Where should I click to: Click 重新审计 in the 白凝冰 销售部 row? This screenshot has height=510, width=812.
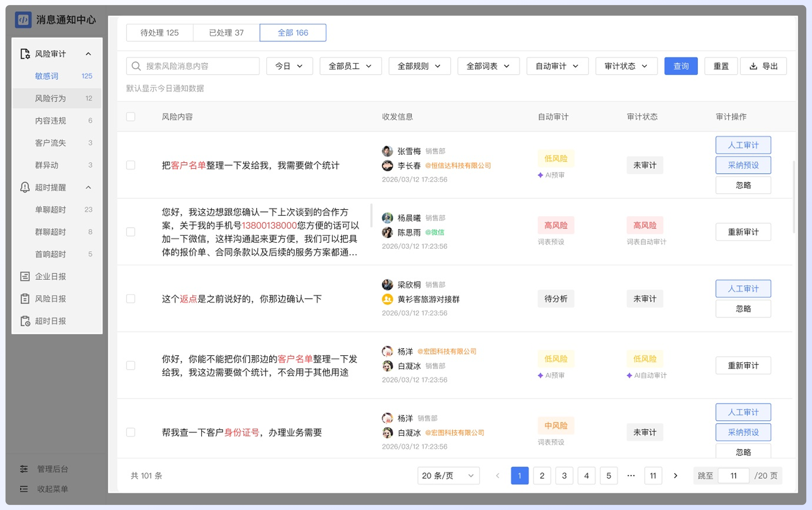pyautogui.click(x=743, y=365)
